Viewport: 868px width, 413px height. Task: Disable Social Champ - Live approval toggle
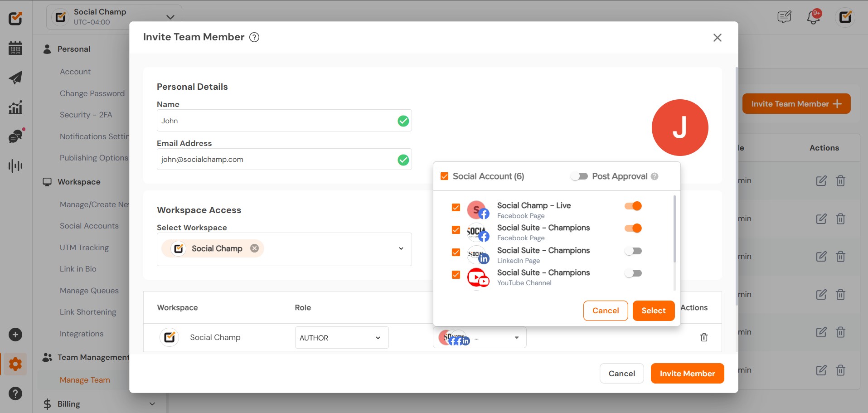633,206
